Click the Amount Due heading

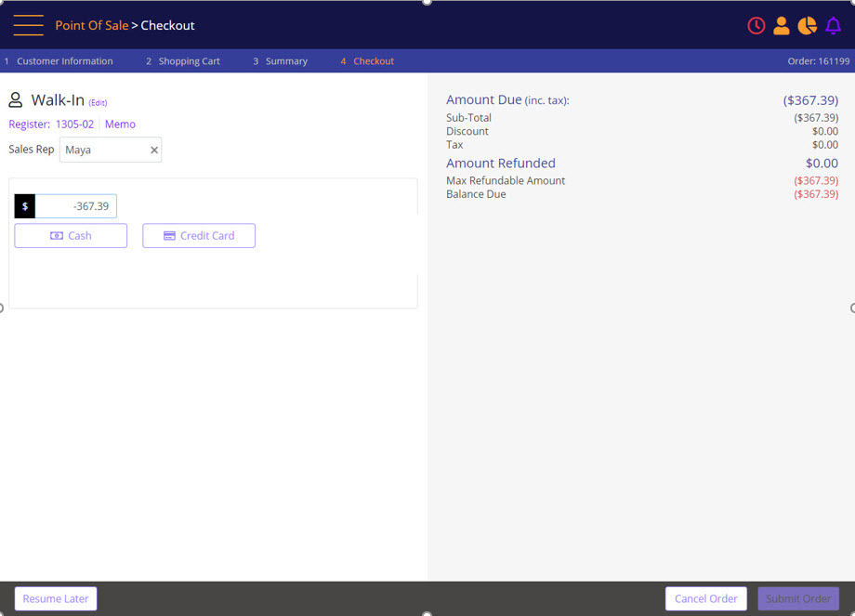[507, 99]
